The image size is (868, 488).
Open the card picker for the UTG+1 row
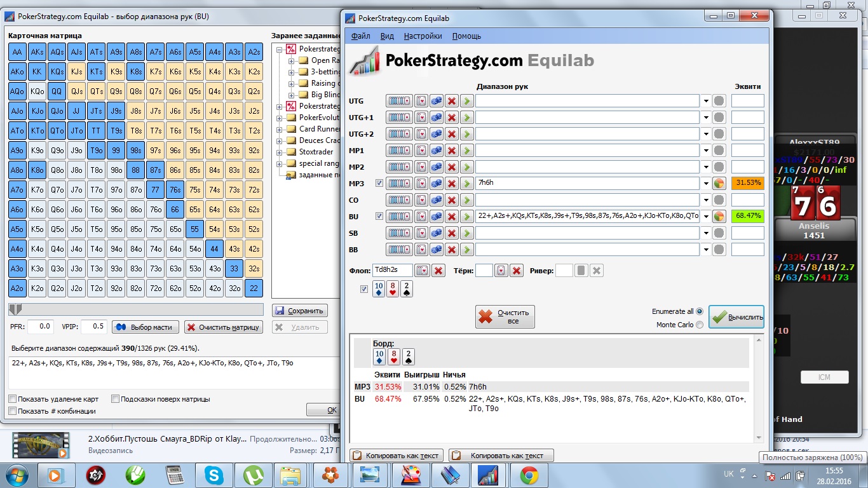coord(421,118)
